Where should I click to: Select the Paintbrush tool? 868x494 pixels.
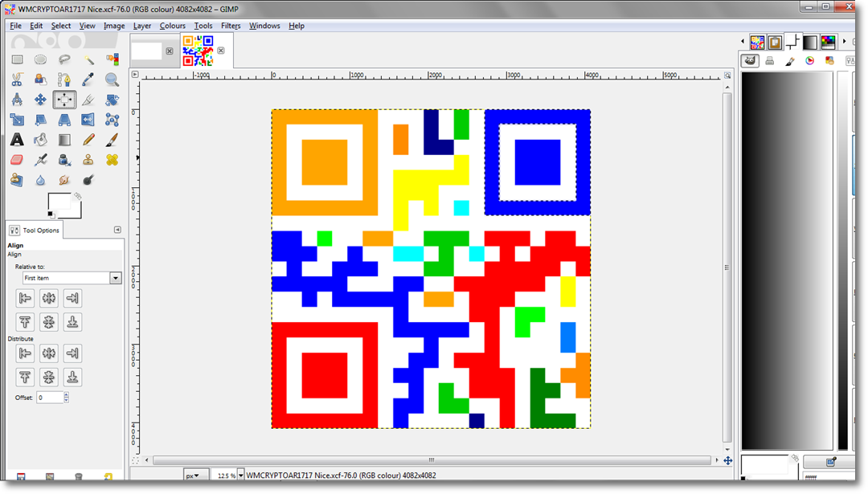(x=112, y=140)
